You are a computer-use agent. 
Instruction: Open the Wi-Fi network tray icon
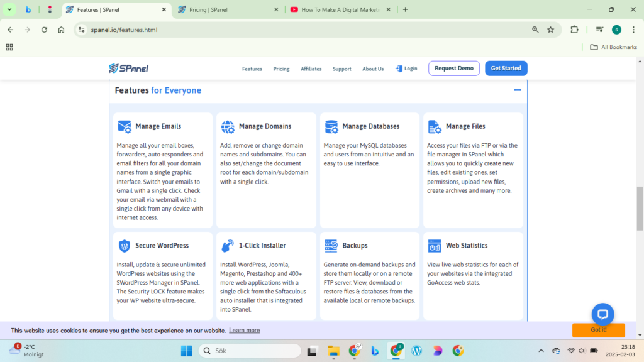(571, 351)
